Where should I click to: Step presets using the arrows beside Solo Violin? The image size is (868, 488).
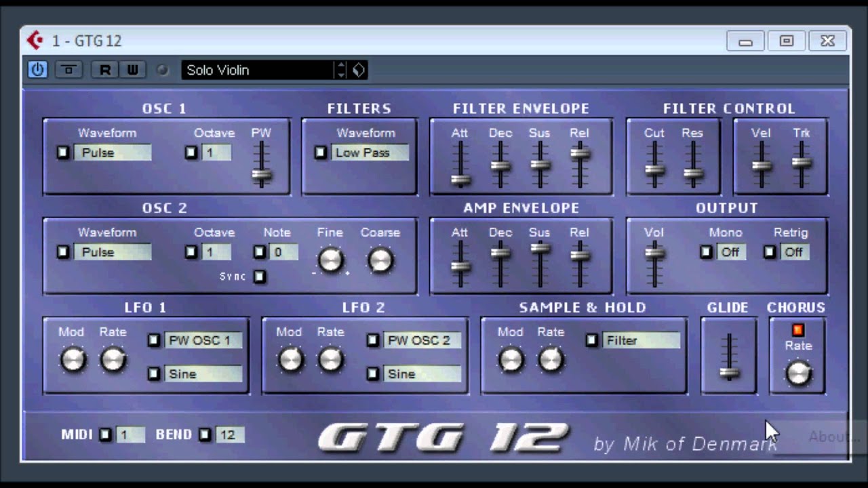point(341,70)
